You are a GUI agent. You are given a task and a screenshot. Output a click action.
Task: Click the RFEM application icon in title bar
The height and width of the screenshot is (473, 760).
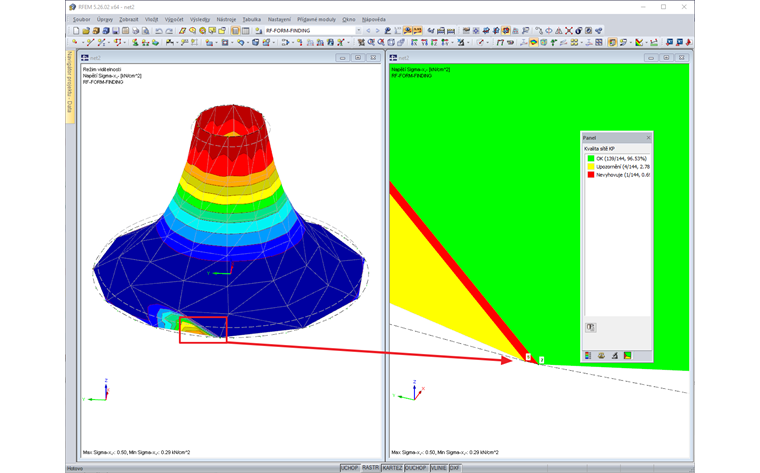pos(73,7)
